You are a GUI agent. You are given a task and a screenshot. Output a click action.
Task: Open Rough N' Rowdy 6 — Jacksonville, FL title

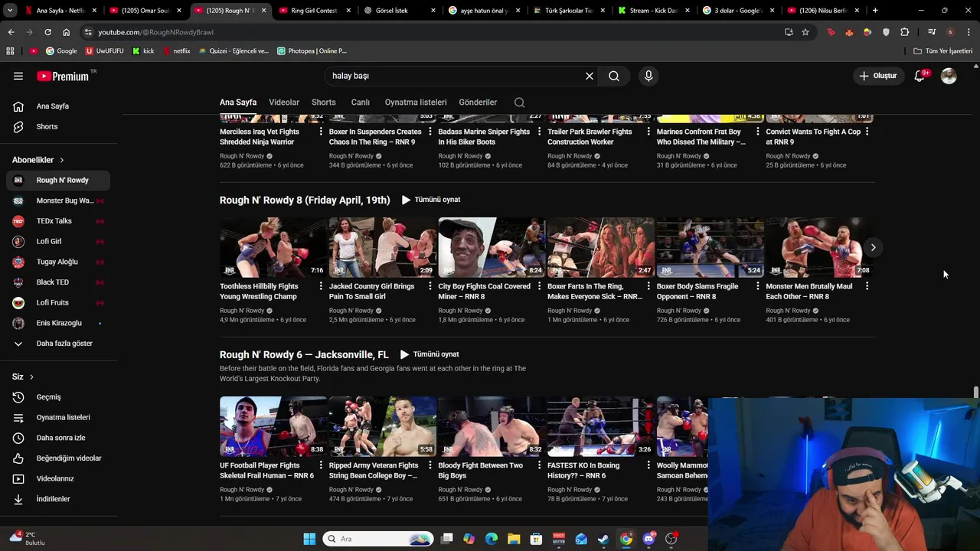point(304,354)
